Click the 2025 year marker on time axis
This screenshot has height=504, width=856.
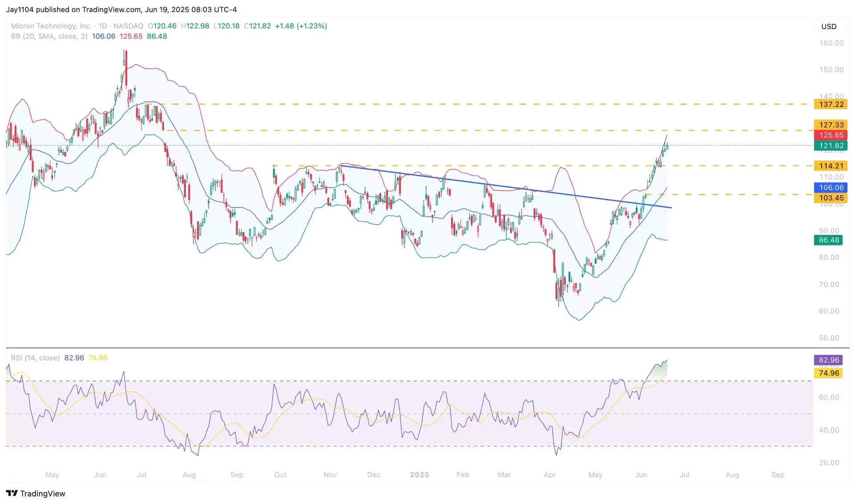pyautogui.click(x=419, y=475)
